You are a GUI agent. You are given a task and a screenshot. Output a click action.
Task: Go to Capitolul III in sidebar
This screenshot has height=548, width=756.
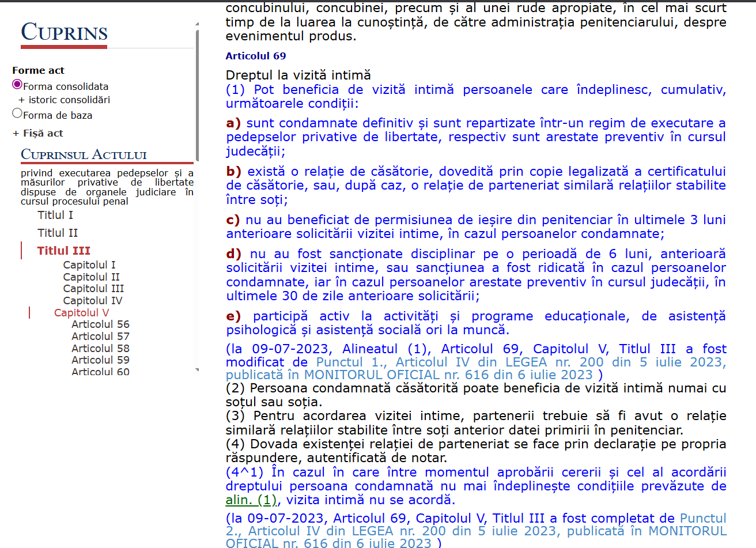[93, 289]
